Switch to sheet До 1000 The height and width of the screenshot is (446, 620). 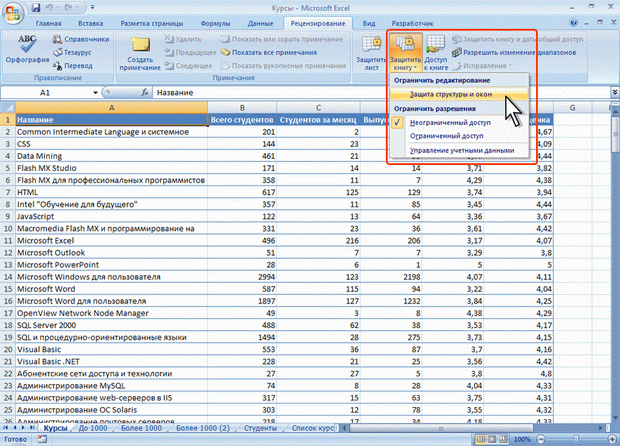click(93, 428)
